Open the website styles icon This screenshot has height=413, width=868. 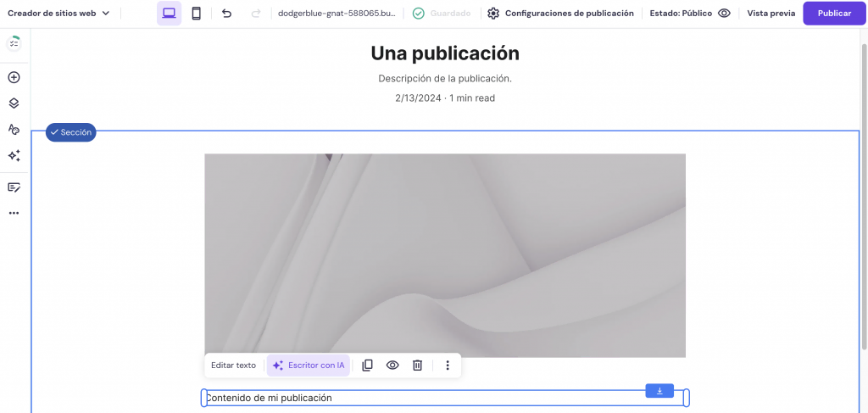click(x=14, y=130)
